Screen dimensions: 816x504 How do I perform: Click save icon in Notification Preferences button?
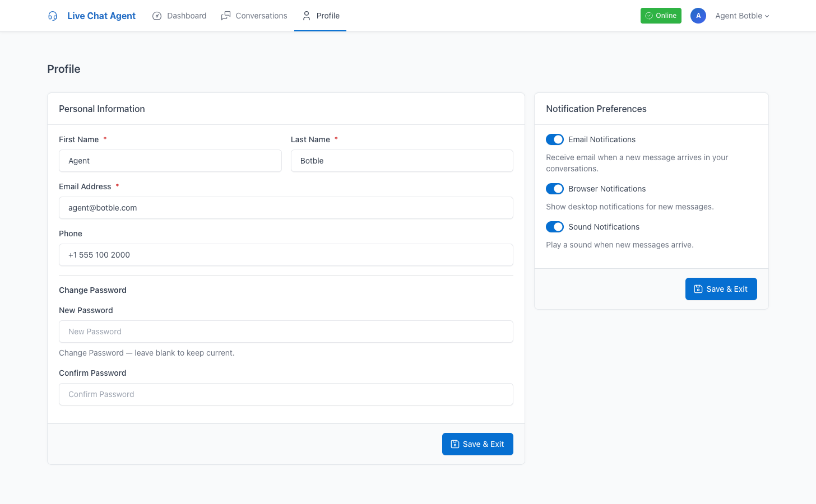click(x=698, y=289)
